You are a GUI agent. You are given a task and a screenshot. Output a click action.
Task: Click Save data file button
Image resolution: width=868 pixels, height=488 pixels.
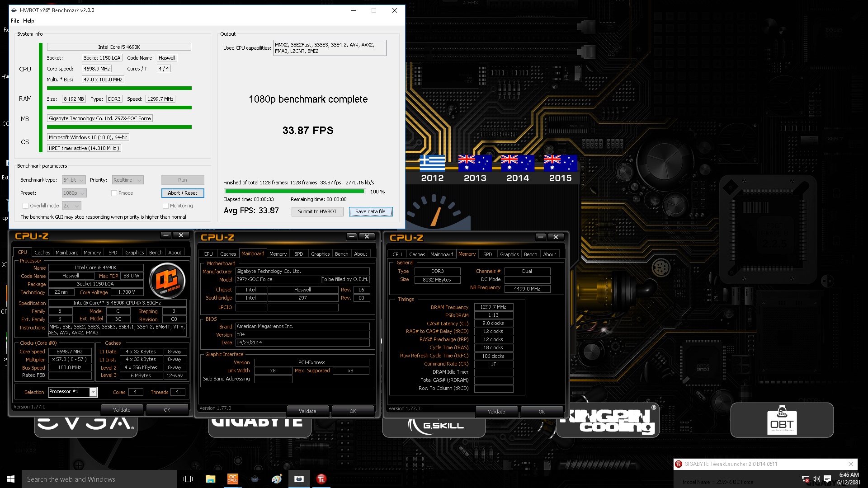(371, 212)
